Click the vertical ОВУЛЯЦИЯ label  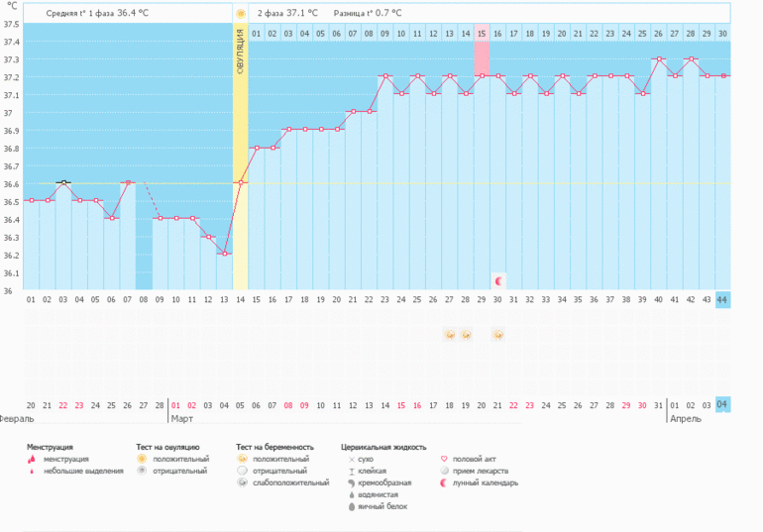coord(241,52)
